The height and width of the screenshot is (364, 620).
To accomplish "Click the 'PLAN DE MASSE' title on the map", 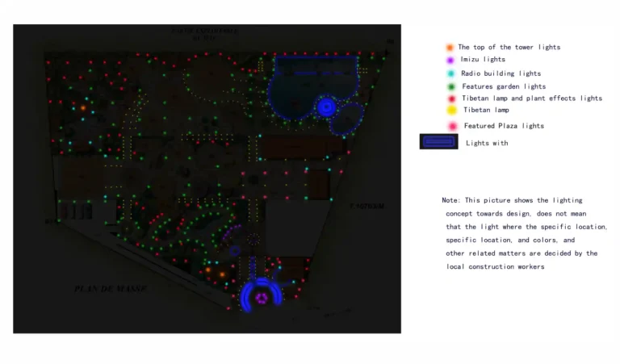I will (111, 289).
